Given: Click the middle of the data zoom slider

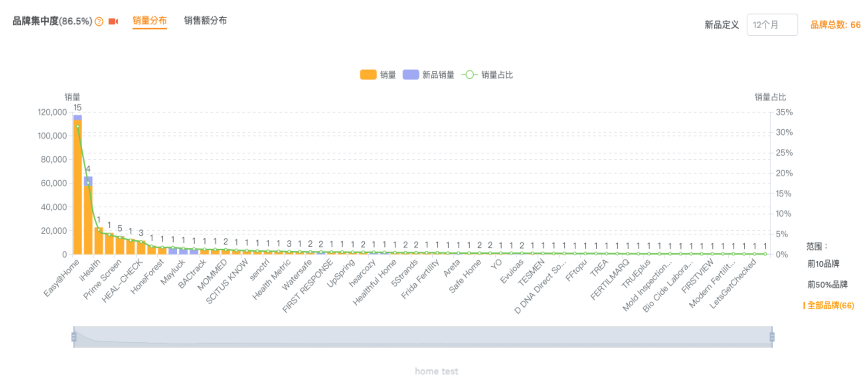Looking at the screenshot, I should click(x=423, y=337).
